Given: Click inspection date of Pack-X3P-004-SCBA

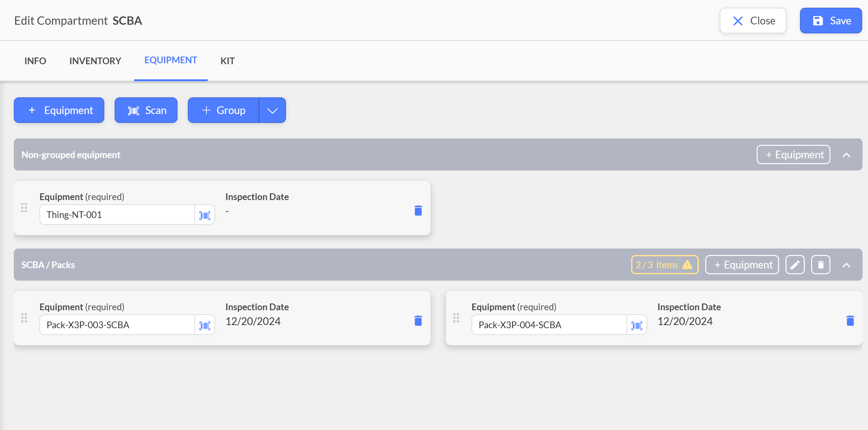Looking at the screenshot, I should pyautogui.click(x=685, y=321).
